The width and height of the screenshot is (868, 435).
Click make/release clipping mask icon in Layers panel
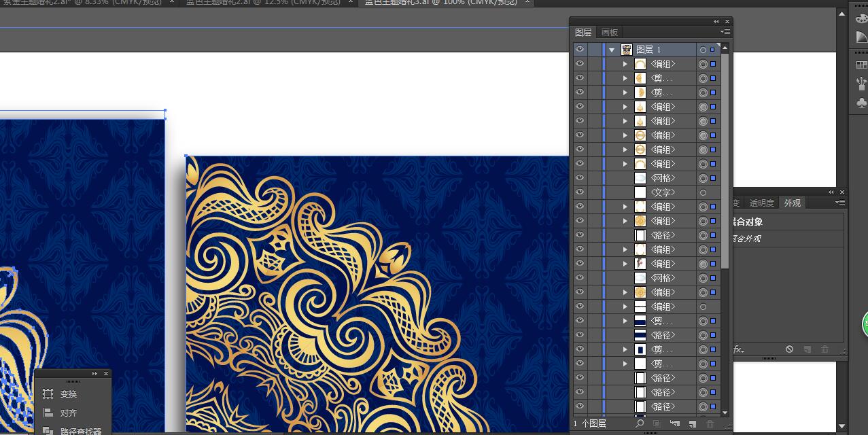657,423
